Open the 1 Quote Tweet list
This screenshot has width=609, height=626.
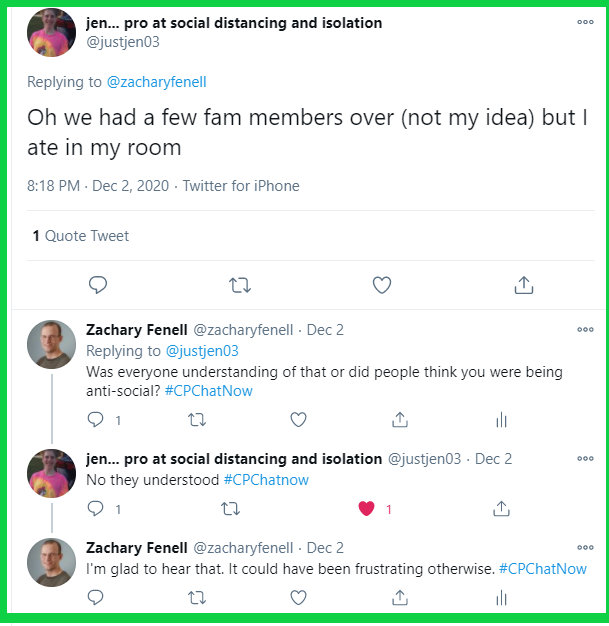click(x=81, y=236)
